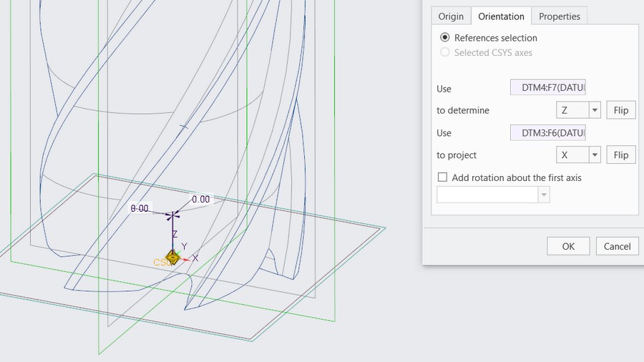Select the left 0.00 offset dimension
Viewport: 644px width, 362px height.
(140, 208)
